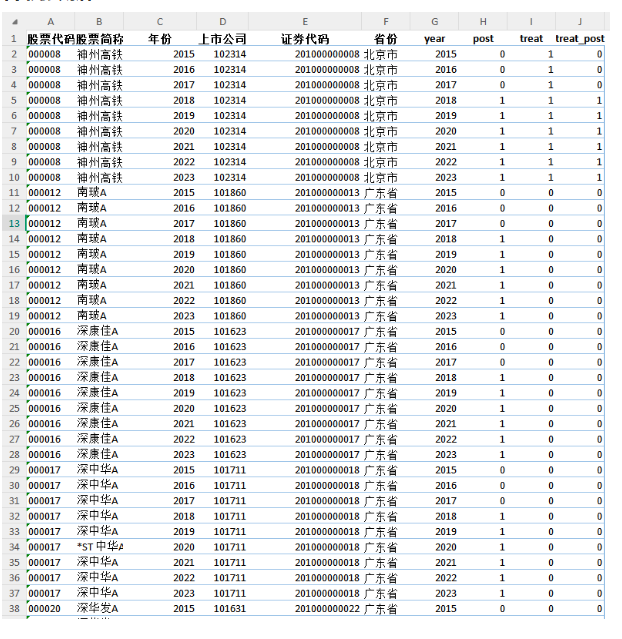Select column C header
Screen dimensions: 622x639
tap(160, 22)
